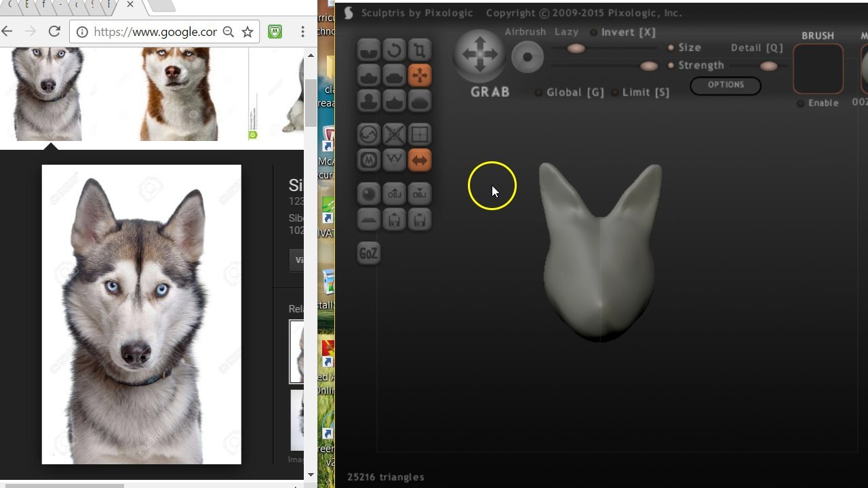Viewport: 868px width, 488px height.
Task: Click the Mask tool icon
Action: click(x=369, y=160)
